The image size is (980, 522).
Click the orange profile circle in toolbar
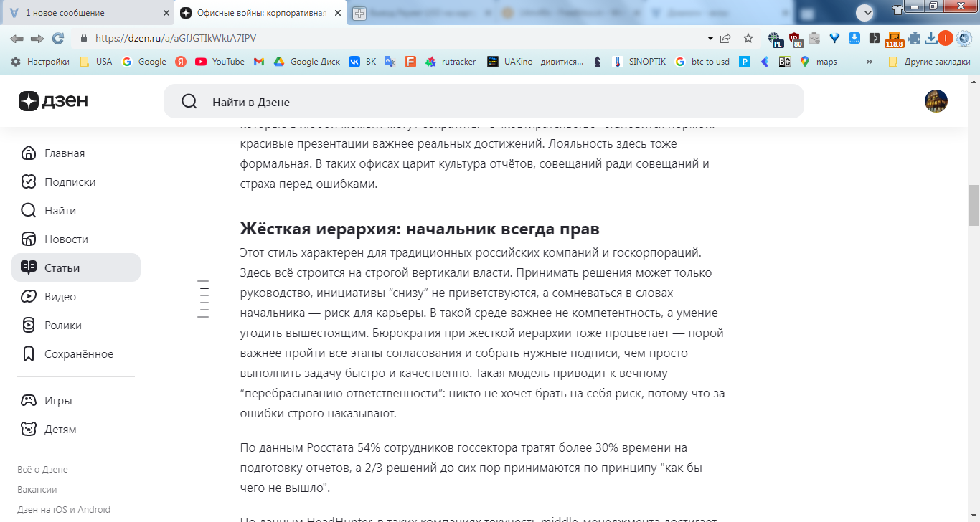(x=946, y=38)
